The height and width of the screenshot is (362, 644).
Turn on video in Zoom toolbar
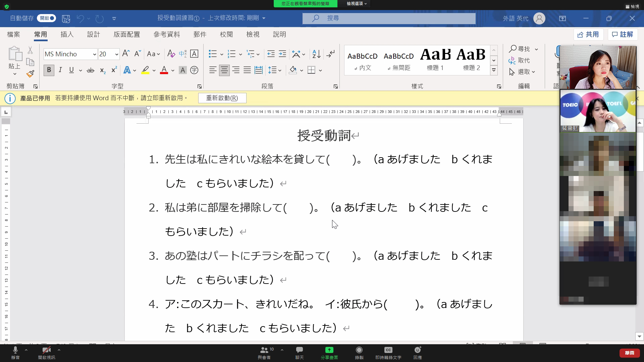click(x=47, y=353)
